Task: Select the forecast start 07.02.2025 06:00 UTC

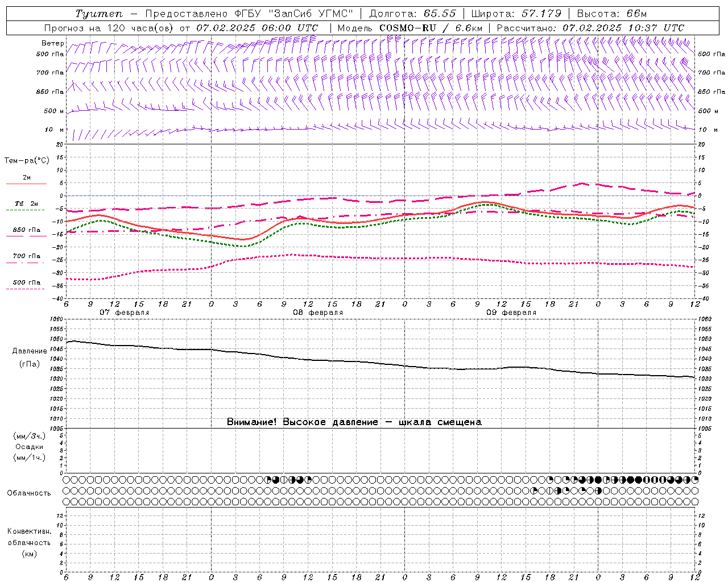Action: tap(257, 28)
